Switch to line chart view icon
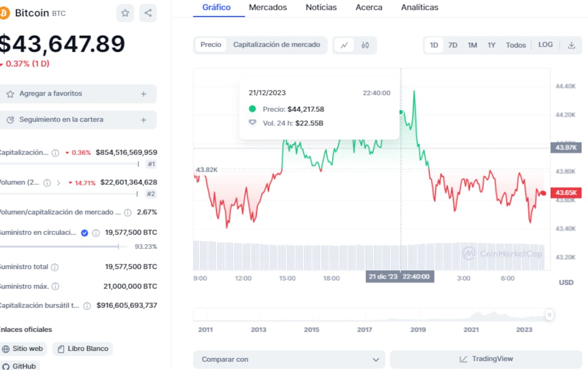Screen dimensions: 588x370 [x=344, y=45]
